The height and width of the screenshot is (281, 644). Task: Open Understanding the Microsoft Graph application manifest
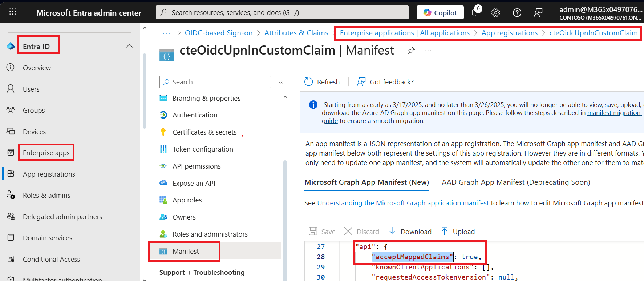[403, 203]
